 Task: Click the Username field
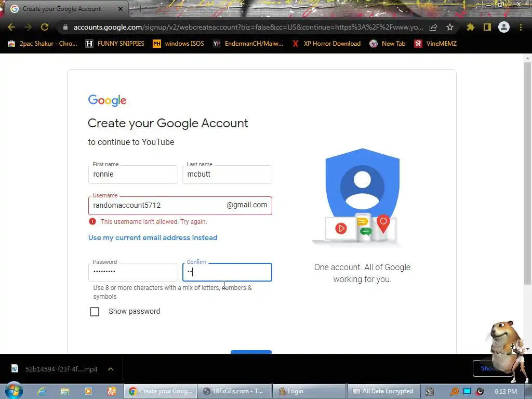180,206
